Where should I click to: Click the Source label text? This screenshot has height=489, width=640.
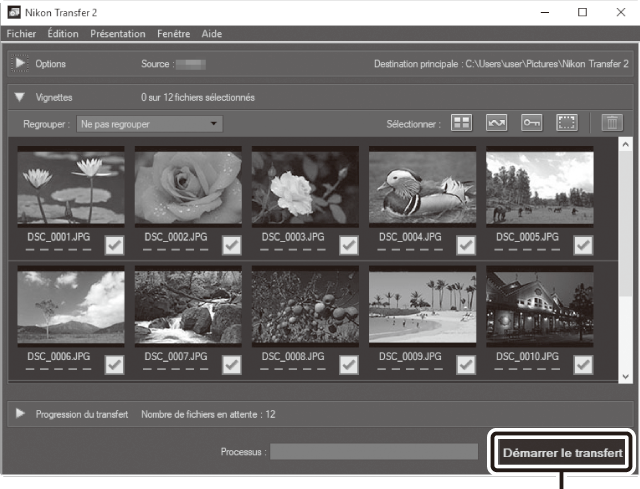158,64
